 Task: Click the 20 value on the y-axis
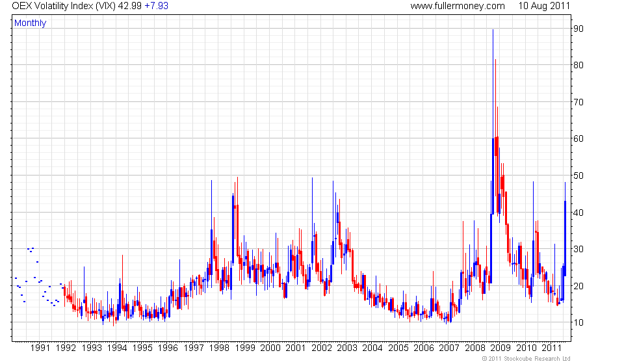[x=578, y=285]
